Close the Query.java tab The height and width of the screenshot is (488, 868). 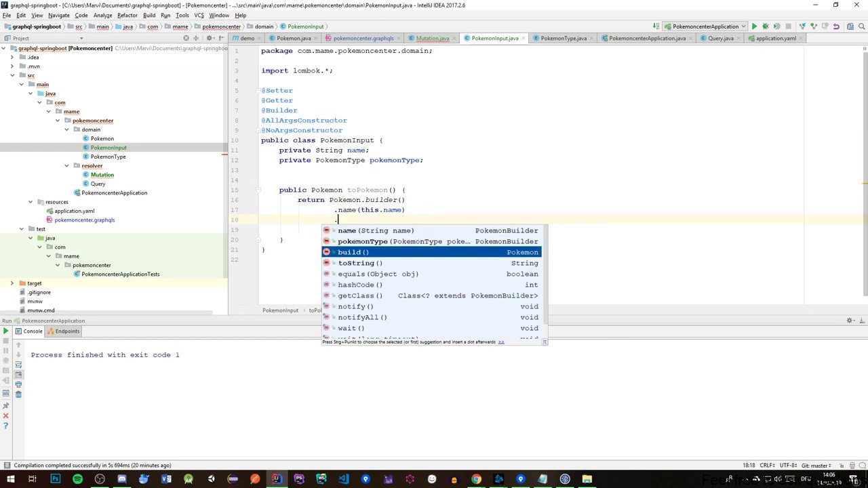738,39
